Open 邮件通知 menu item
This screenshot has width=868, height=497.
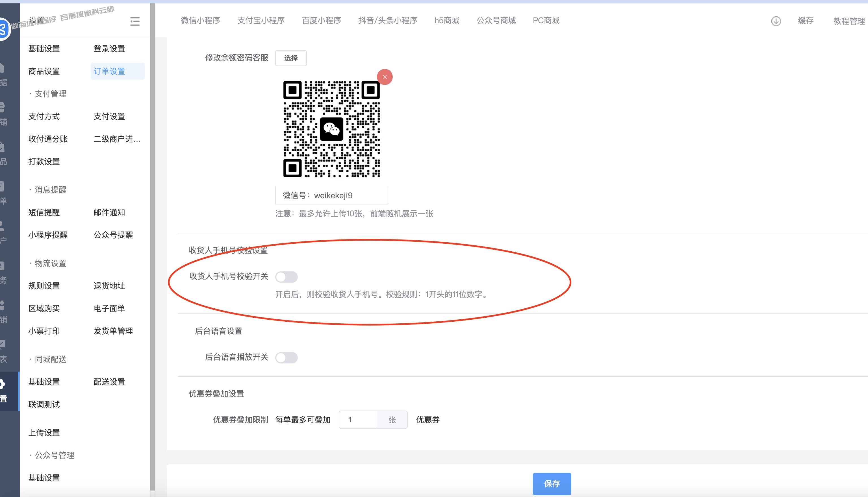click(x=109, y=212)
